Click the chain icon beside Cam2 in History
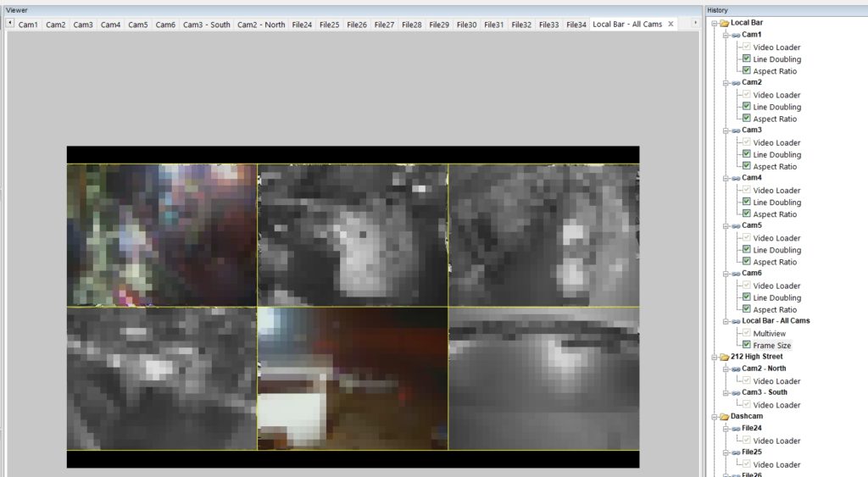868x477 pixels. 736,82
